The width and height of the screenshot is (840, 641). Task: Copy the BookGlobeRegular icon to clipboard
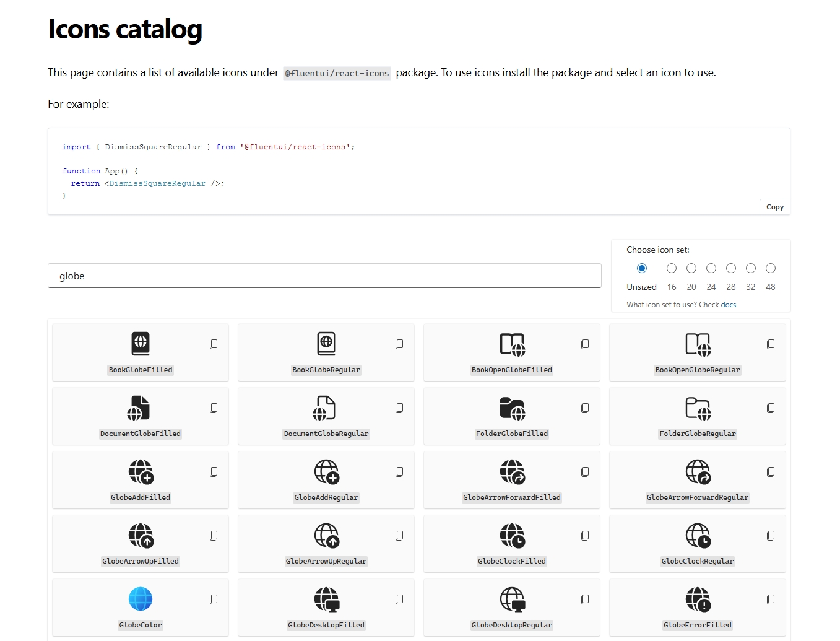tap(399, 344)
